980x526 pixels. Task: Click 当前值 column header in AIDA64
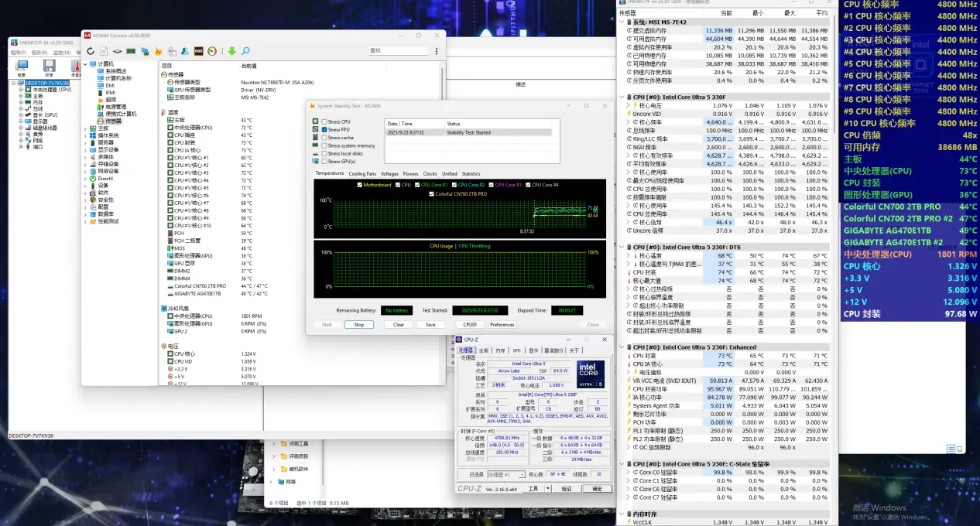[249, 66]
